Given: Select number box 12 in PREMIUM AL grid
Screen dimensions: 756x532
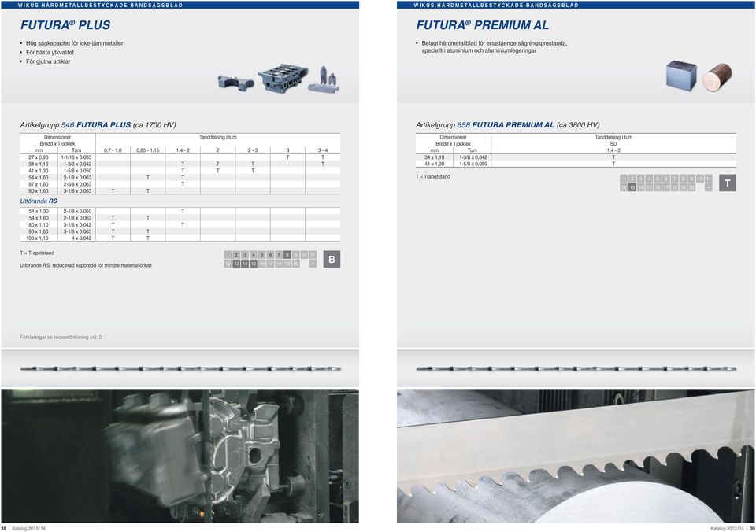Looking at the screenshot, I should 624,187.
